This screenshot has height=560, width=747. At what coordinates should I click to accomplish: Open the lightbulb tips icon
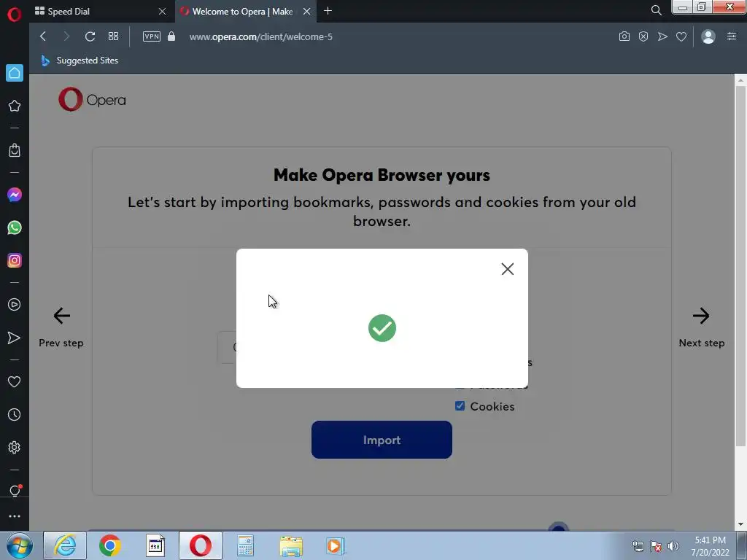[x=15, y=491]
